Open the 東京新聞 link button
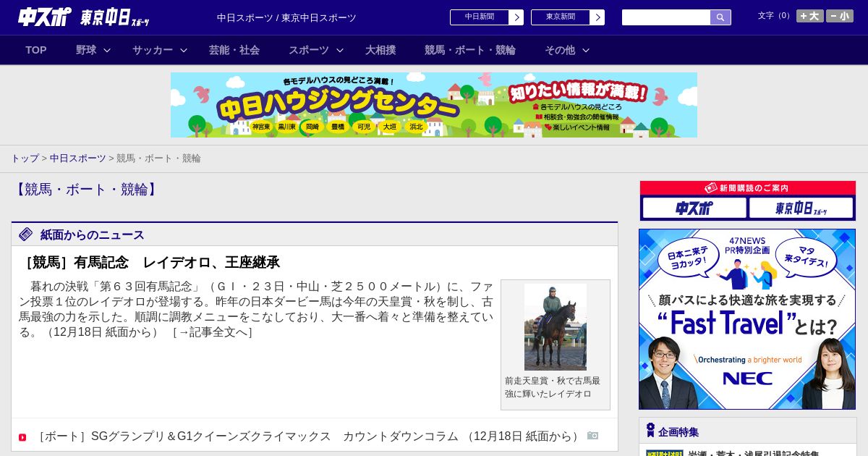 coord(561,17)
